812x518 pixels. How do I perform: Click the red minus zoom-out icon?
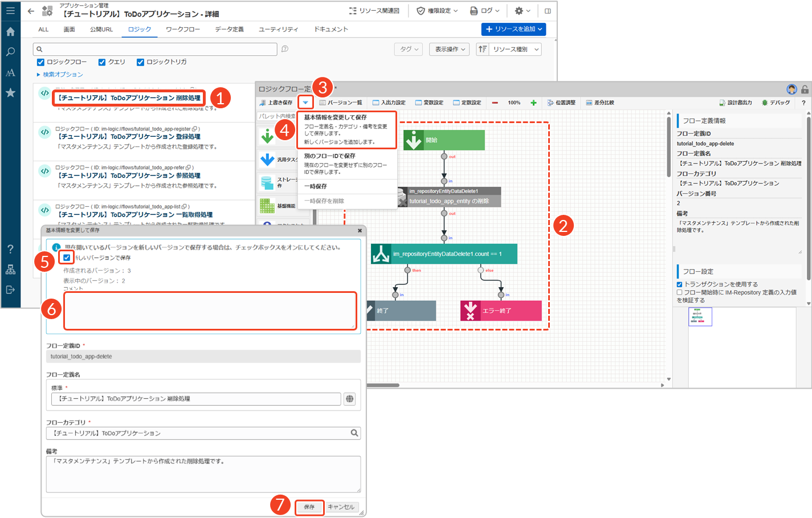495,103
